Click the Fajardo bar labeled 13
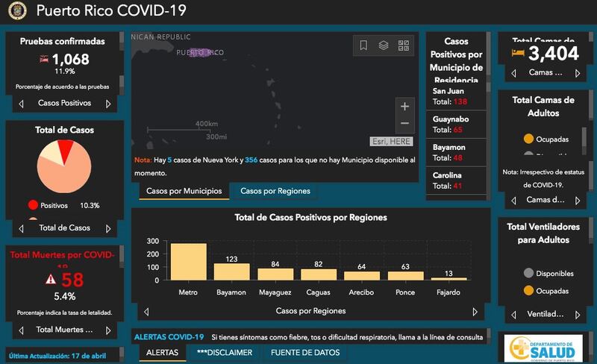 click(449, 279)
